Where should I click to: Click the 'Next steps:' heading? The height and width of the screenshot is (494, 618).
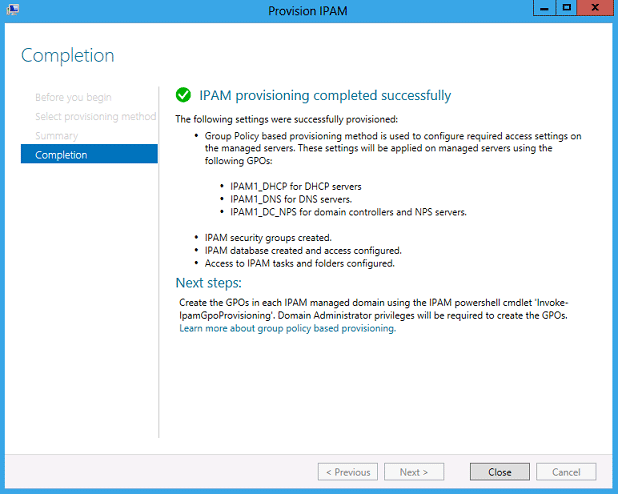click(x=208, y=283)
